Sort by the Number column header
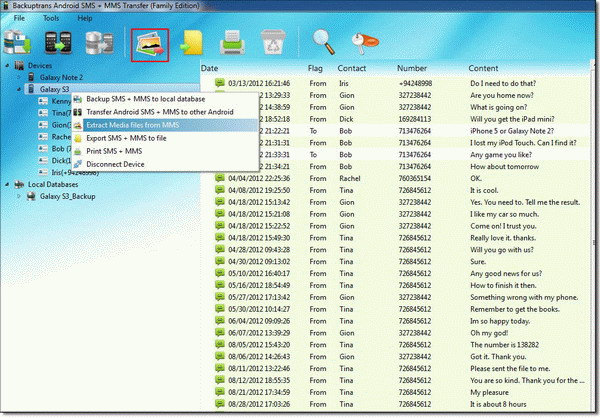600x417 pixels. (412, 68)
